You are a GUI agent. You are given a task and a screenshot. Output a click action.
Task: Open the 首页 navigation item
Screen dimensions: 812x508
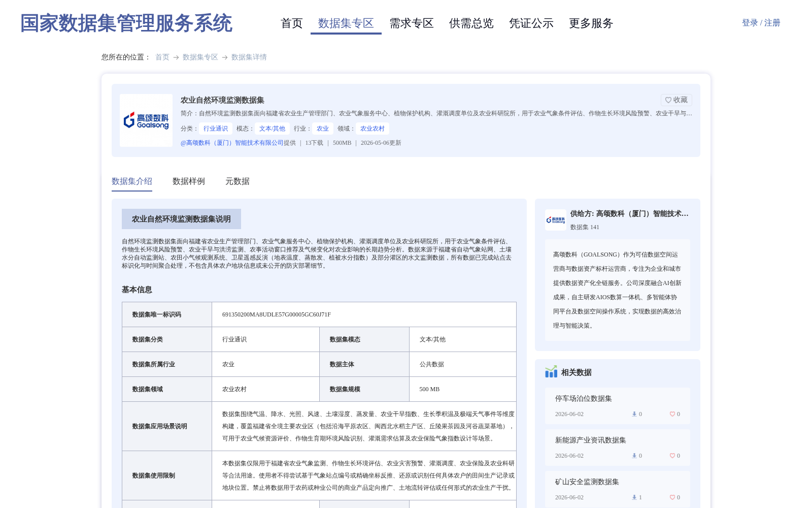[x=292, y=23]
